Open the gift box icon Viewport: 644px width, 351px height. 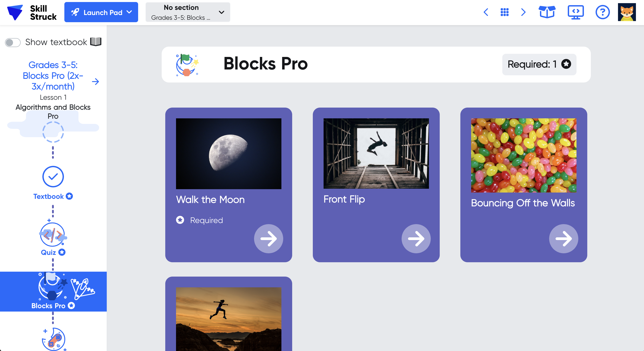tap(547, 12)
